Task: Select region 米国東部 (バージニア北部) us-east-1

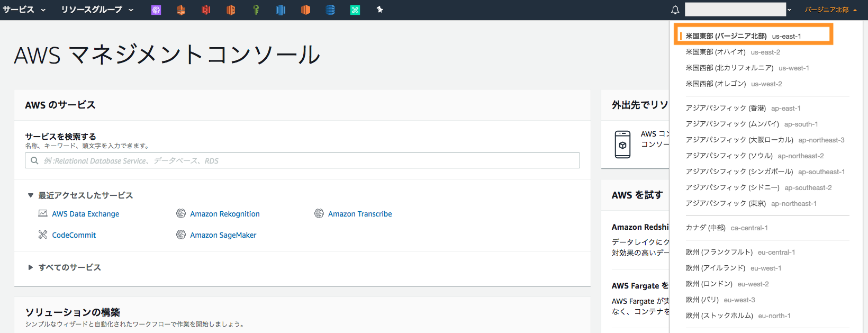Action: point(743,36)
